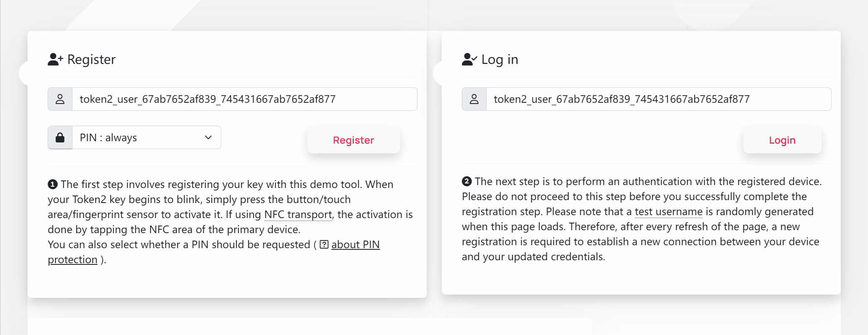Change PIN setting from always to another option
Image resolution: width=868 pixels, height=335 pixels.
(x=146, y=137)
